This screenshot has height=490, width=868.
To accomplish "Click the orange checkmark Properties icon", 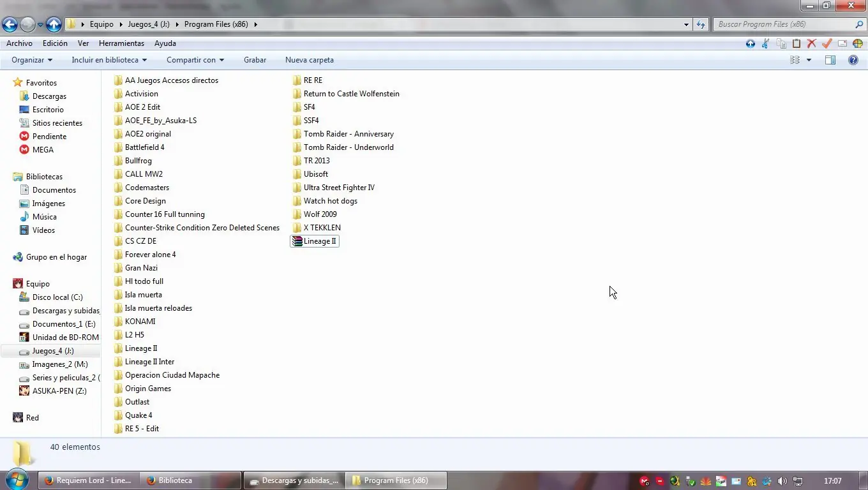I will coord(827,43).
